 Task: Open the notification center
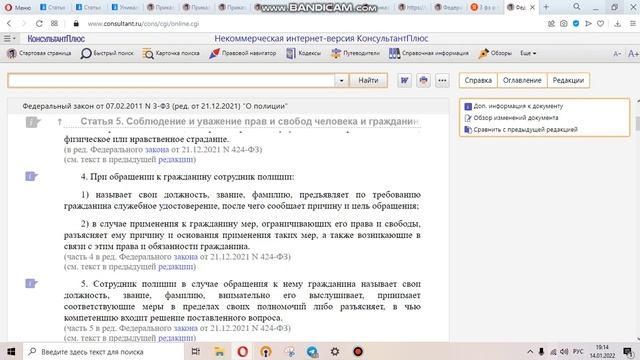point(629,351)
